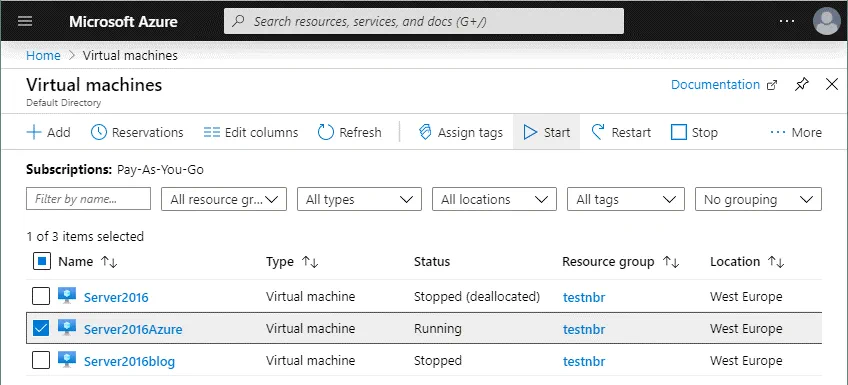The width and height of the screenshot is (848, 385).
Task: Open the Documentation link
Action: pos(715,84)
